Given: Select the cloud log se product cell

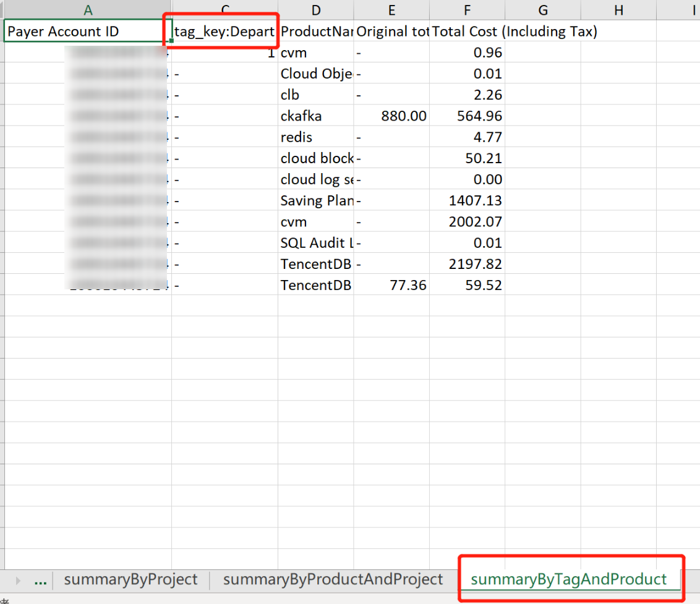Looking at the screenshot, I should 315,179.
